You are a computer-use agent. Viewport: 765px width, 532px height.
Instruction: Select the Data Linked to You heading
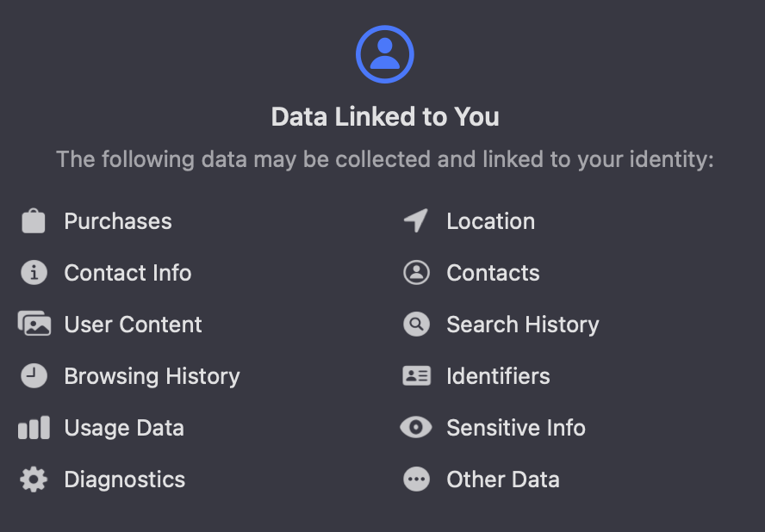coord(385,117)
